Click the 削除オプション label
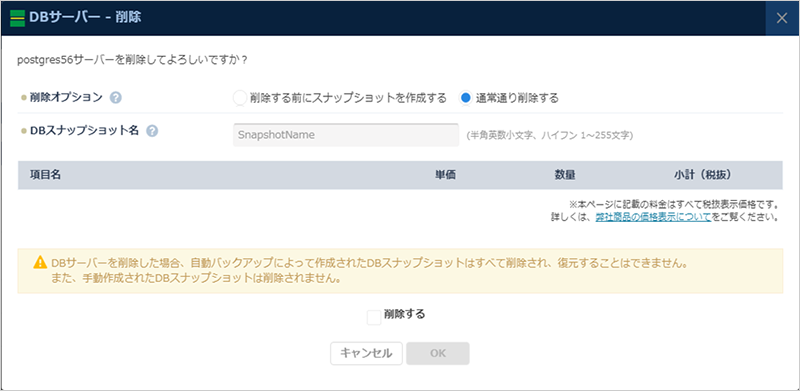Screen dimensions: 800x391 point(66,97)
